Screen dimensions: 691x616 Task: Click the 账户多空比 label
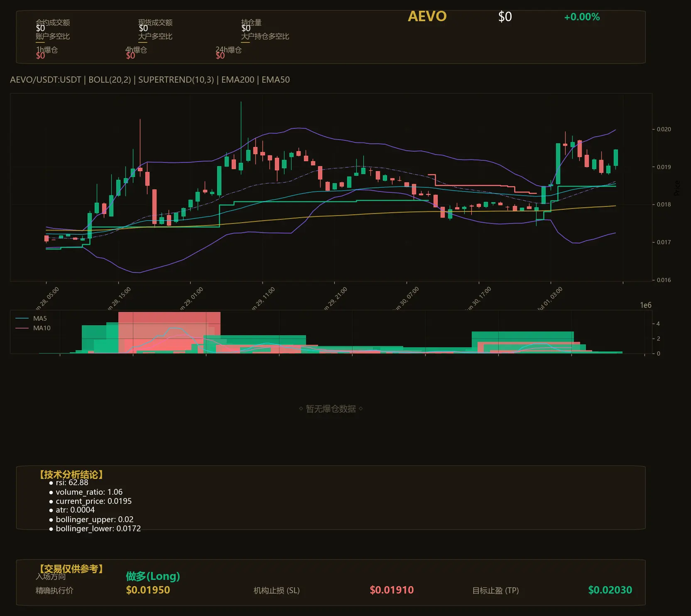[x=53, y=36]
